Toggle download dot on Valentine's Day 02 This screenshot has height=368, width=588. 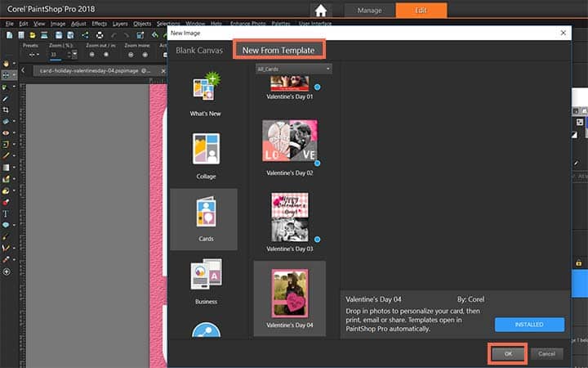[x=317, y=164]
